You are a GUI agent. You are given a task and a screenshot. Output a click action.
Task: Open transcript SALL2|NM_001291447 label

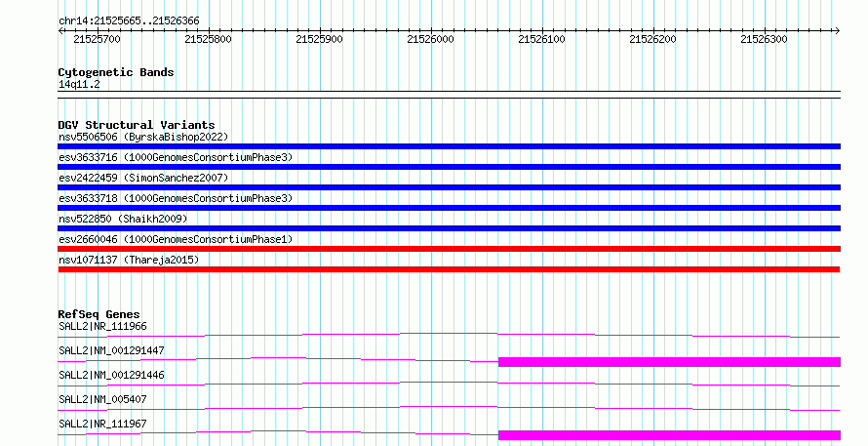point(111,350)
